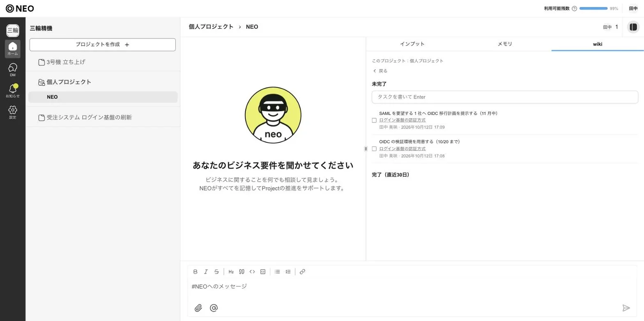Switch to the インプット tab
644x321 pixels.
pos(412,44)
